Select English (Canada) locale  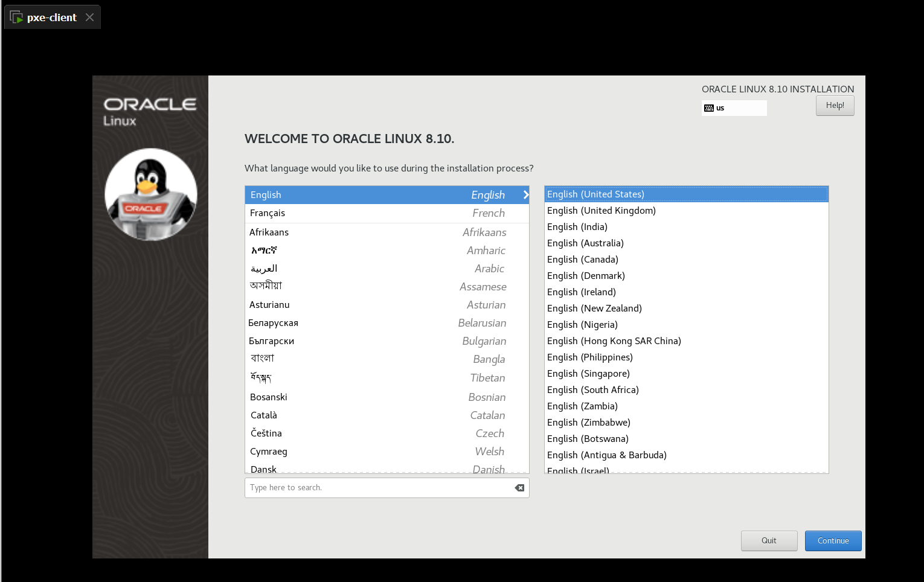687,260
